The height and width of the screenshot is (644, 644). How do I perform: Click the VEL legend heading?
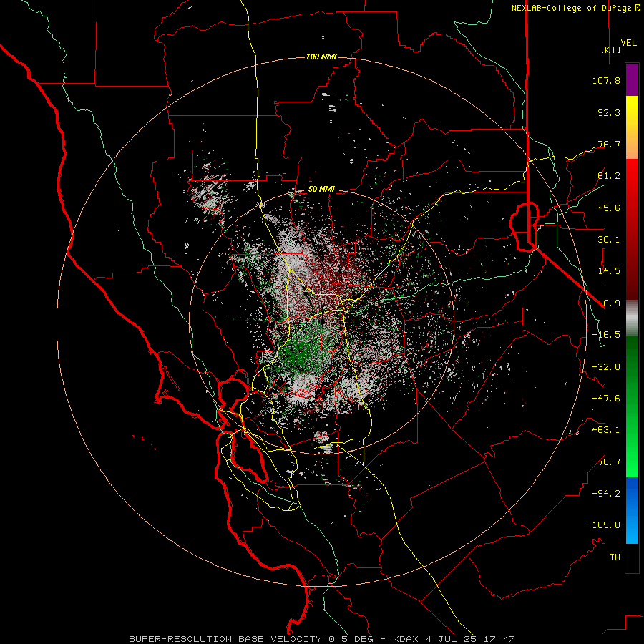[x=629, y=43]
